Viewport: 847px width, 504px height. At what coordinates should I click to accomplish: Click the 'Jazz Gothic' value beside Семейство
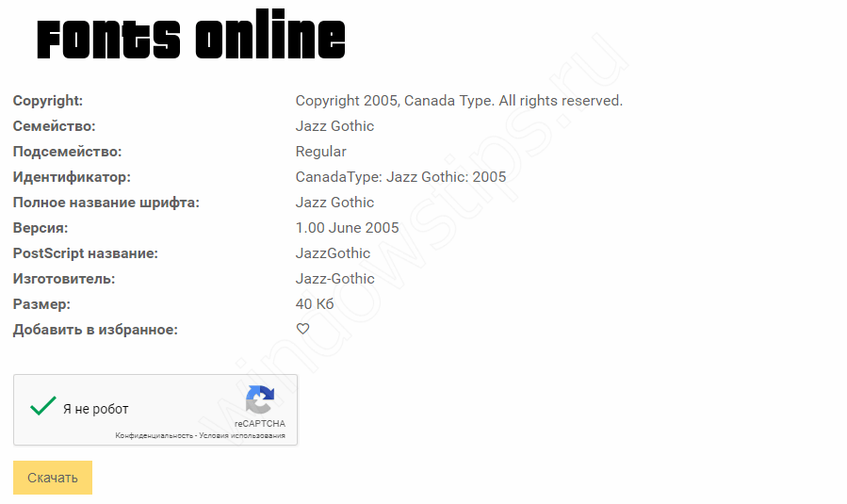point(334,126)
